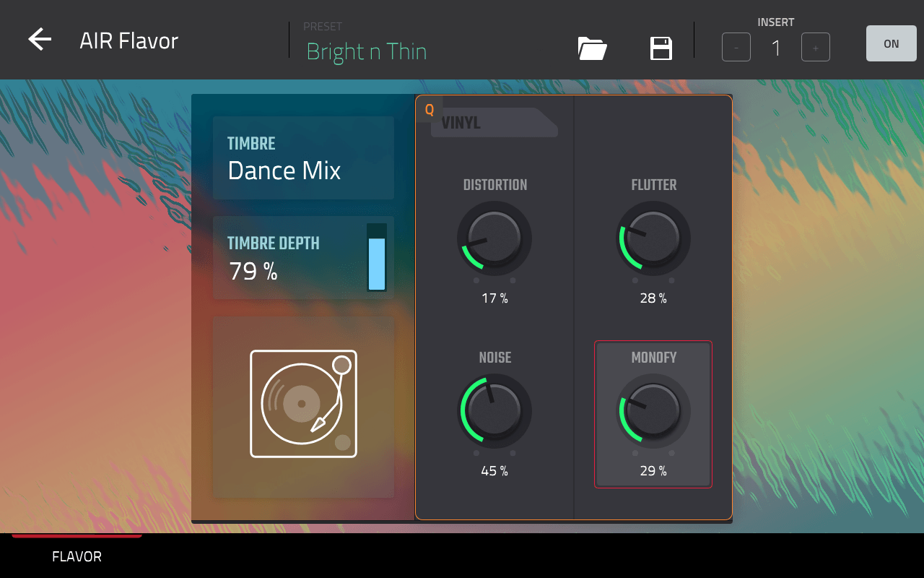The image size is (924, 578).
Task: Decrease insert slot with minus button
Action: (736, 48)
